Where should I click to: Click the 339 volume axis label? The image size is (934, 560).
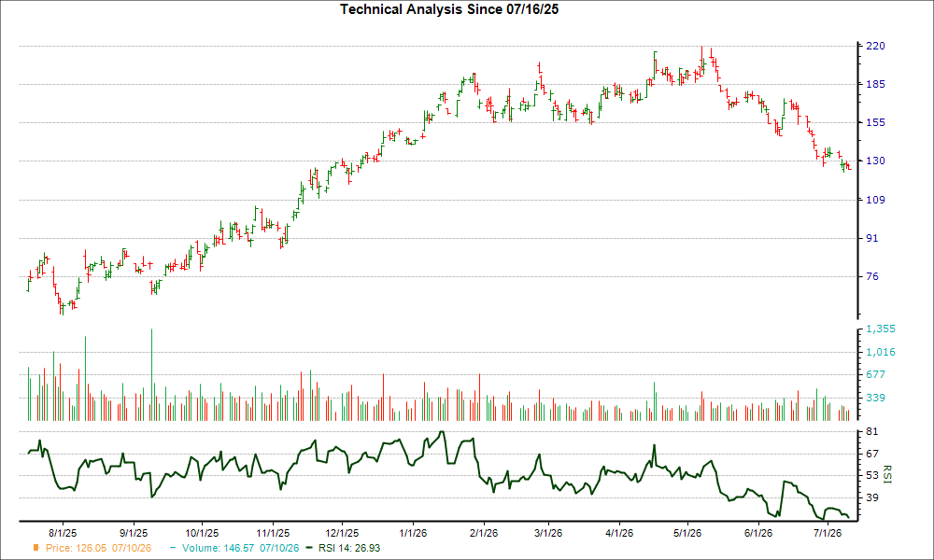[875, 398]
